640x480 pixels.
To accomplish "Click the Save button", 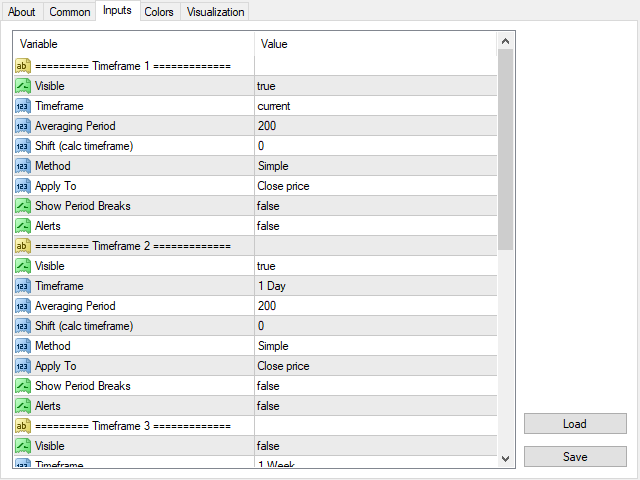I will [x=575, y=456].
